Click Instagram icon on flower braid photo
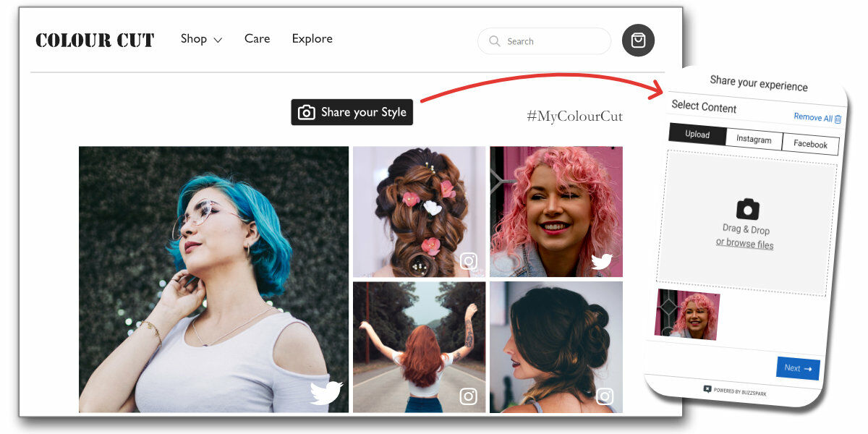This screenshot has height=434, width=868. click(x=469, y=261)
